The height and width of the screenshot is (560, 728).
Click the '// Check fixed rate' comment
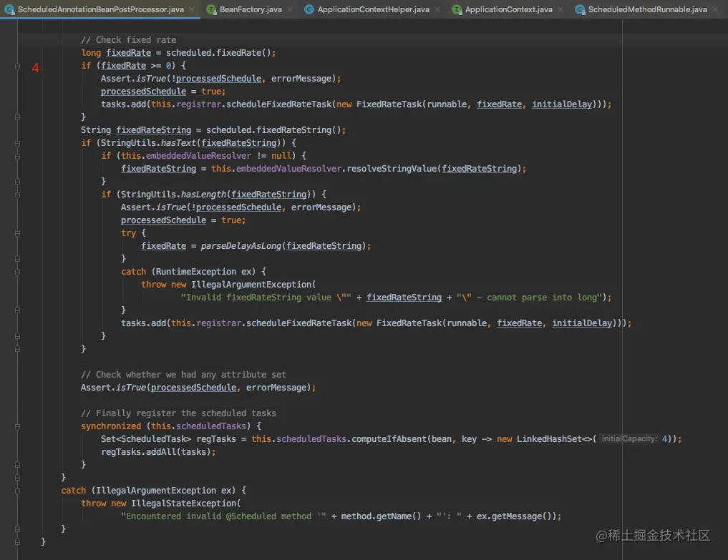pos(128,40)
